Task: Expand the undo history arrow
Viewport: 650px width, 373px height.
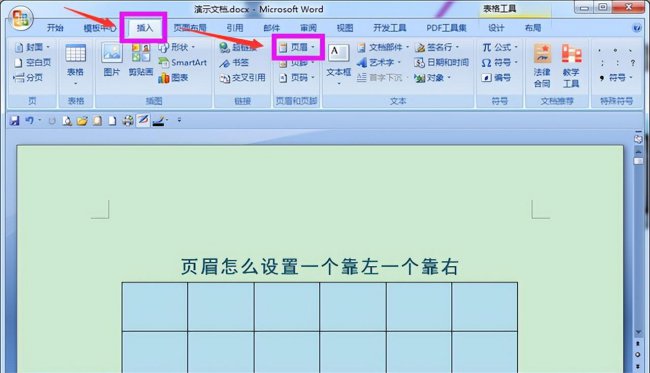Action: tap(40, 121)
